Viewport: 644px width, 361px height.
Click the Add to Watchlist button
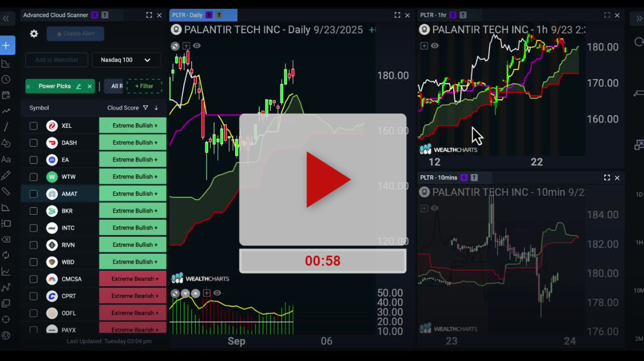pos(57,60)
